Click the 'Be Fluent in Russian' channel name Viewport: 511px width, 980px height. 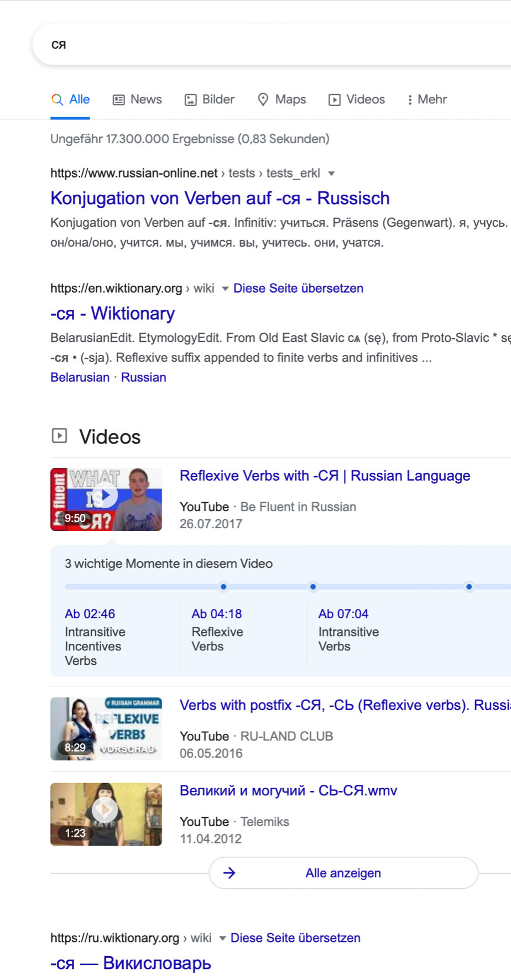298,507
